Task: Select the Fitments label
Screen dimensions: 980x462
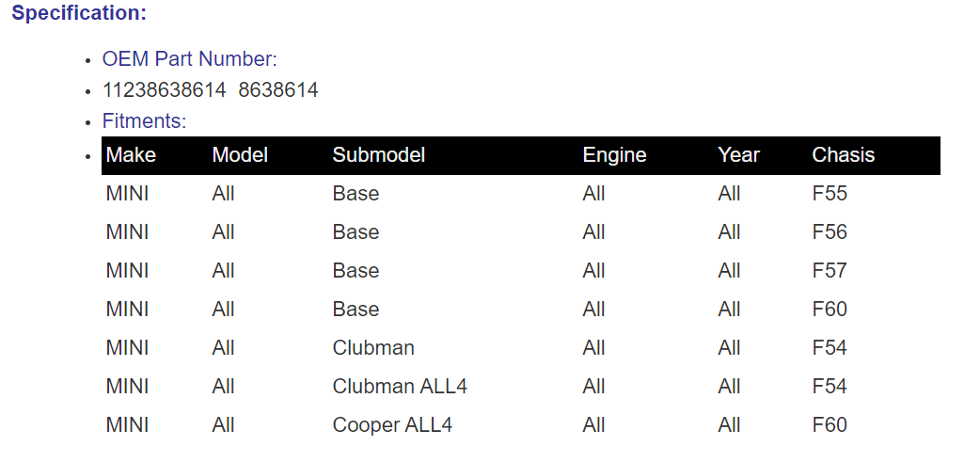Action: pyautogui.click(x=145, y=120)
